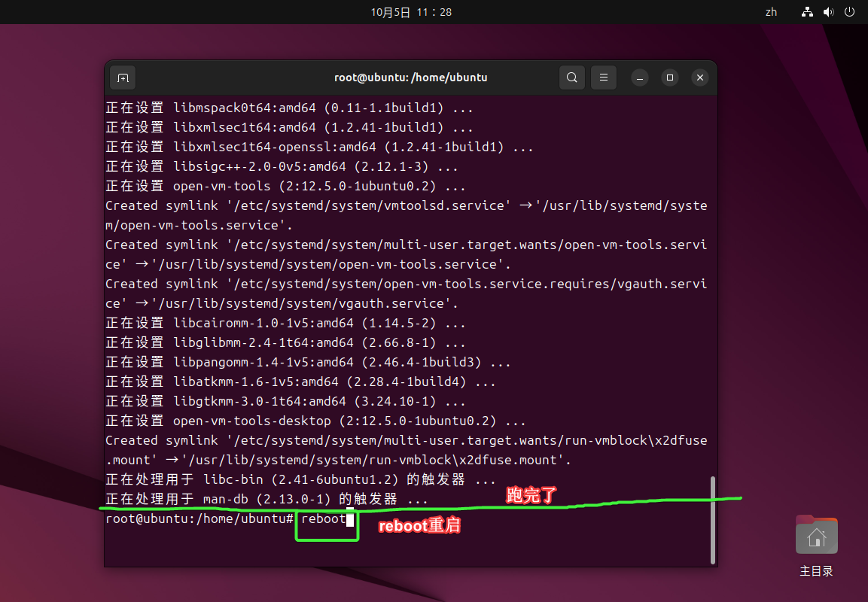This screenshot has height=602, width=868.
Task: Click the line 正在设置 libatkmm-1.6-1v5:amd64
Action: click(x=300, y=382)
